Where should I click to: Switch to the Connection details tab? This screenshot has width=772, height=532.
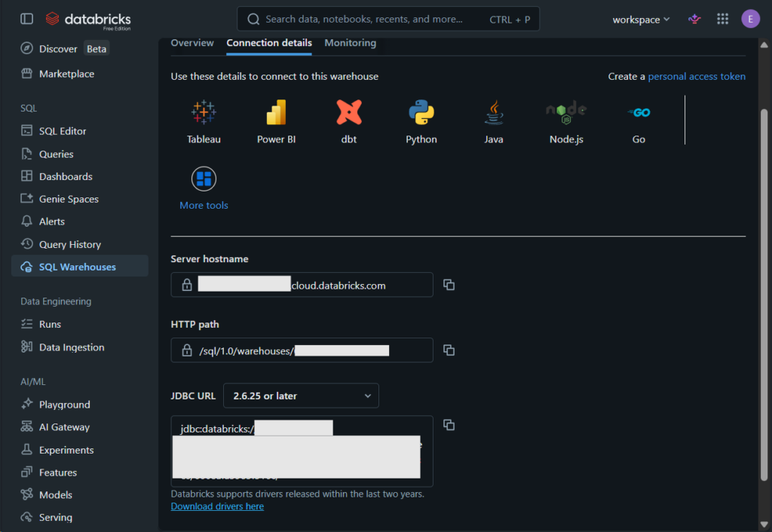(269, 43)
